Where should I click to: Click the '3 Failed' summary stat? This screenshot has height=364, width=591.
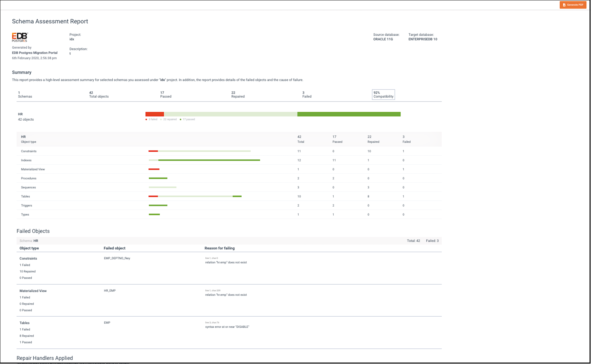point(307,94)
